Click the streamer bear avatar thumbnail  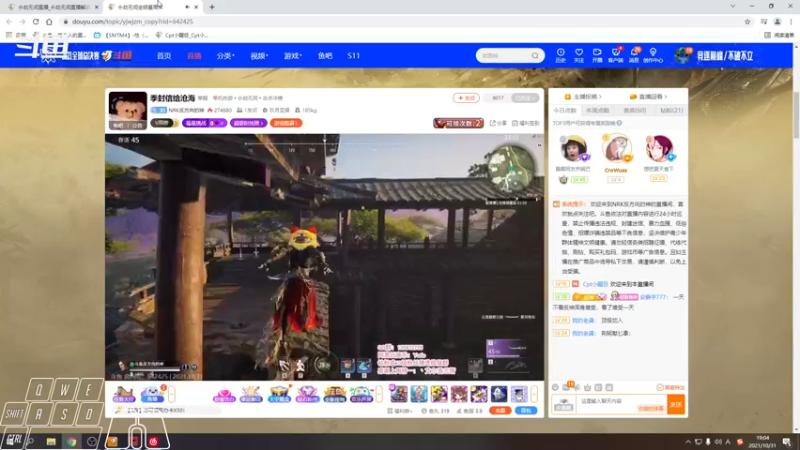(128, 110)
